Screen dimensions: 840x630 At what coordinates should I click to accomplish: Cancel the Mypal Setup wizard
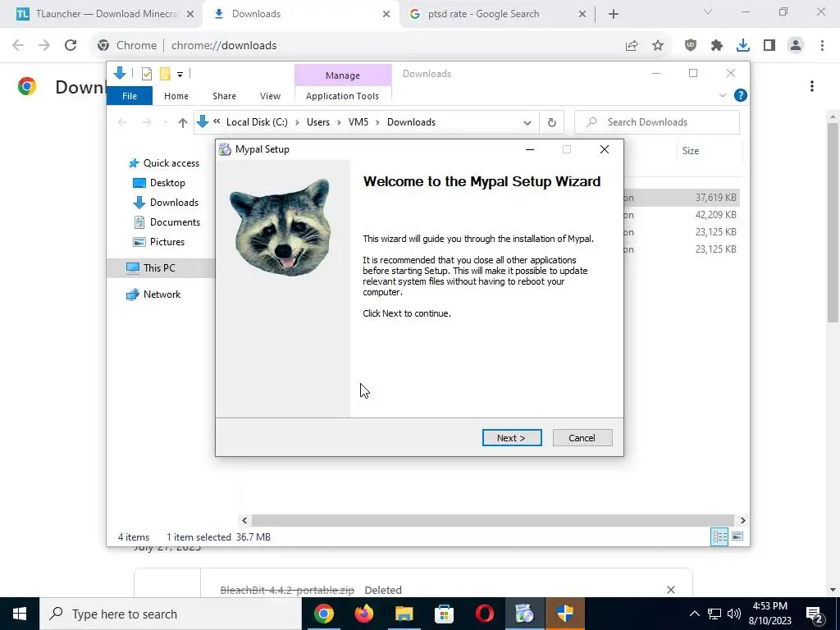pyautogui.click(x=582, y=438)
